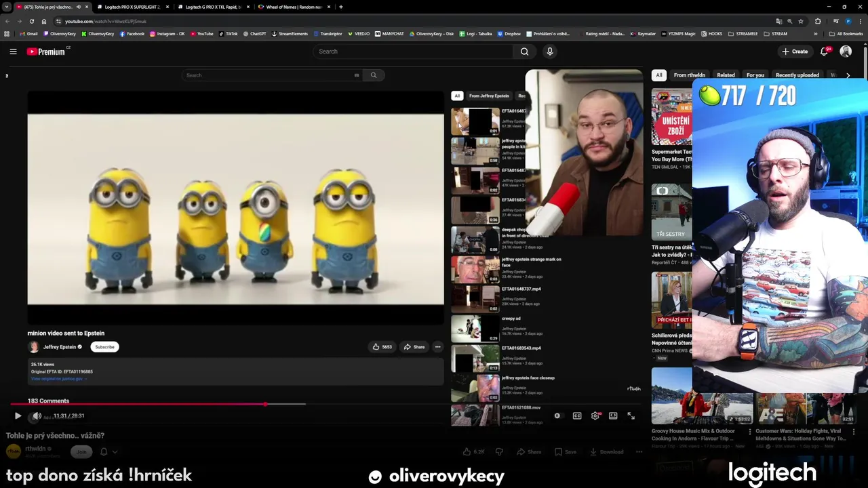
Task: Open Supermarket Tactics video thumbnail
Action: click(672, 117)
